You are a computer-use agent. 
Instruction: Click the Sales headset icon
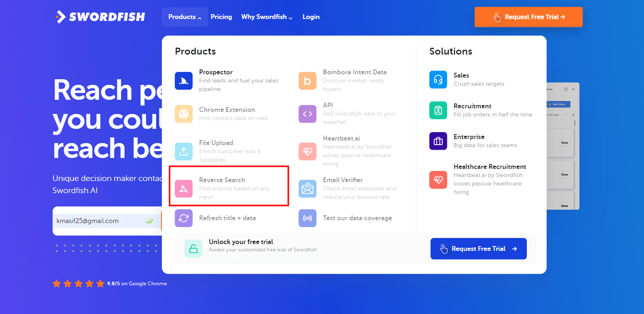click(438, 79)
